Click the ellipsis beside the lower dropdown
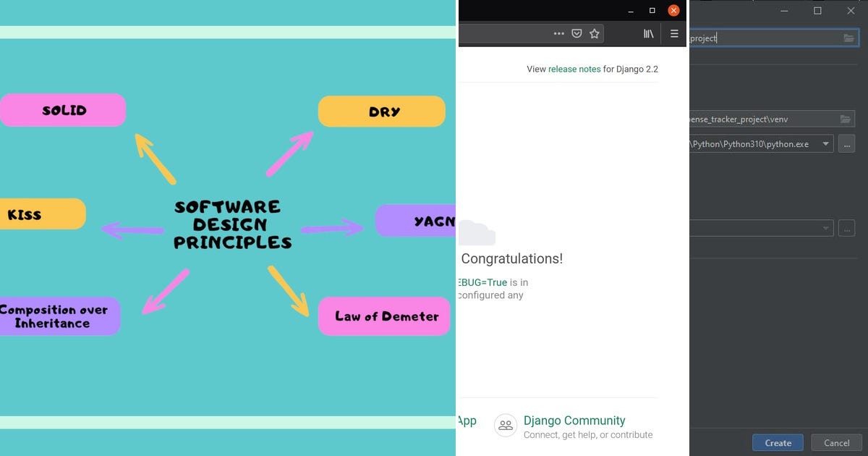 846,228
